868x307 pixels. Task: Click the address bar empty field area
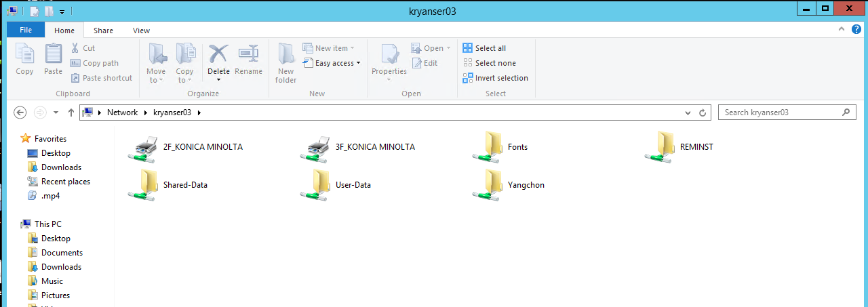(x=441, y=112)
